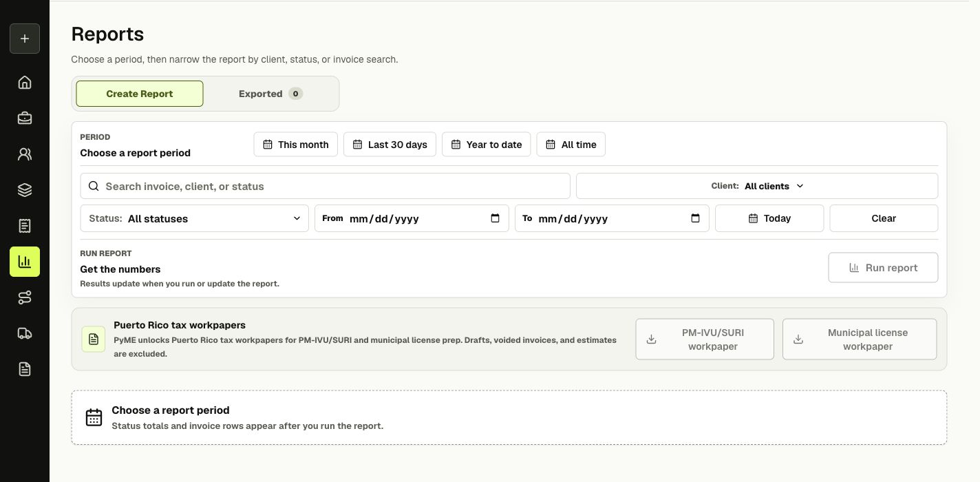Select the Year to date period preset

point(487,145)
